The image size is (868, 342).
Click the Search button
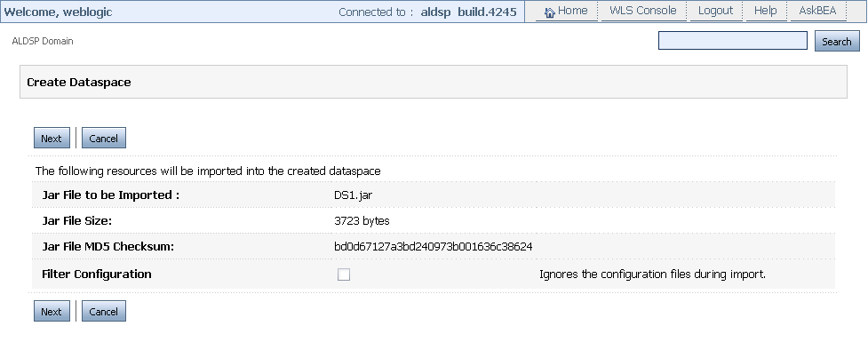click(836, 41)
